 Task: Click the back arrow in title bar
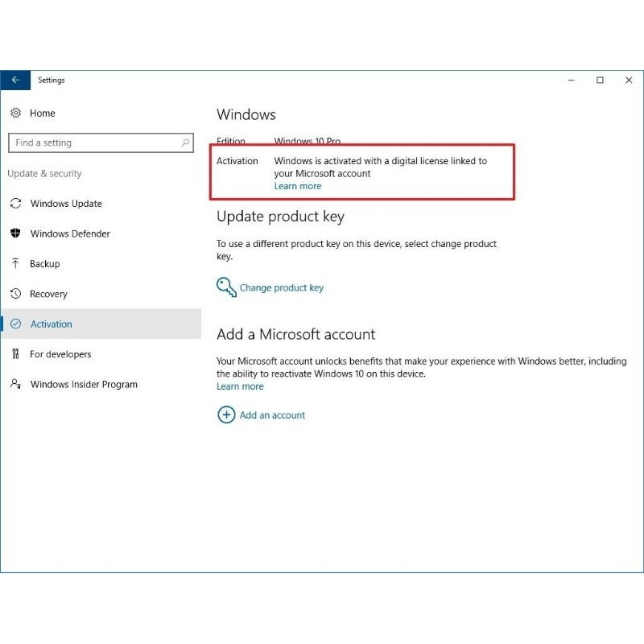tap(14, 80)
